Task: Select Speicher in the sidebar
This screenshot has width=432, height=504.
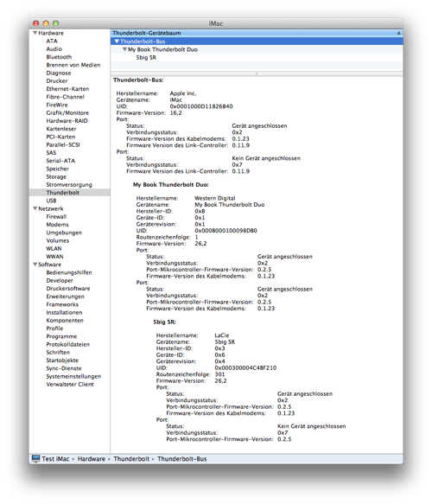Action: pyautogui.click(x=58, y=169)
